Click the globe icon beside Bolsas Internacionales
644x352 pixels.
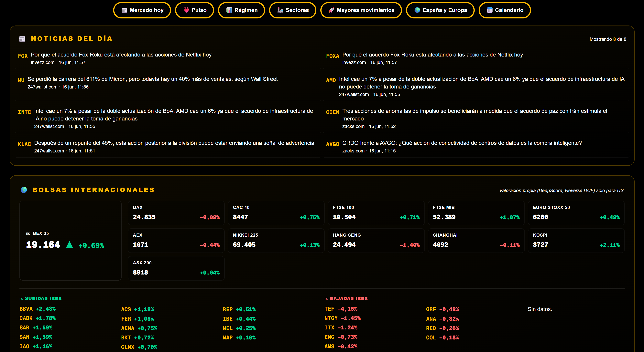24,190
